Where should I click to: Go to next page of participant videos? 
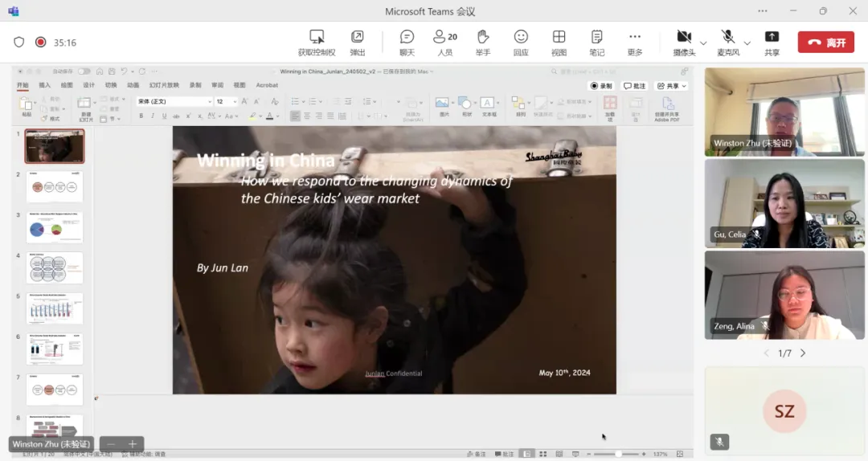pyautogui.click(x=803, y=353)
